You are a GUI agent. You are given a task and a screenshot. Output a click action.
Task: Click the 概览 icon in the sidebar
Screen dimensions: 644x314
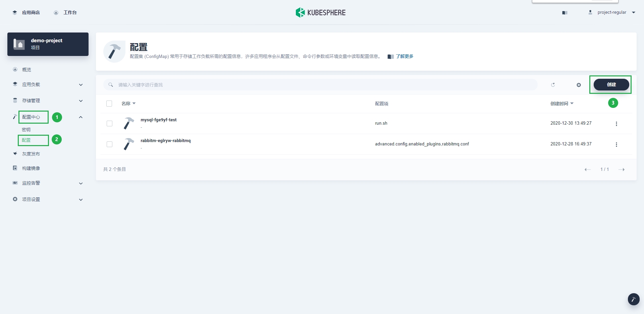[x=15, y=69]
